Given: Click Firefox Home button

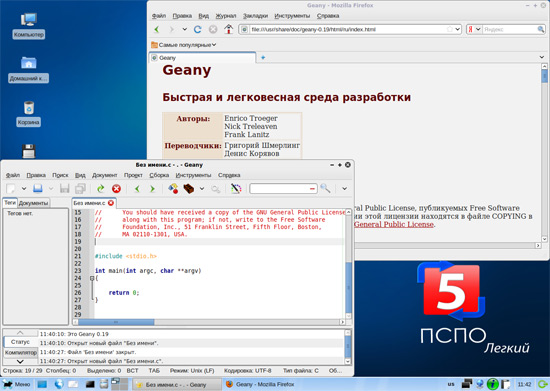Looking at the screenshot, I should [229, 29].
